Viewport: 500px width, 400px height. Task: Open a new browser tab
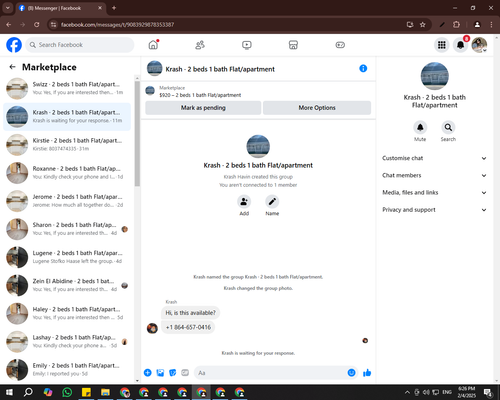[x=114, y=8]
